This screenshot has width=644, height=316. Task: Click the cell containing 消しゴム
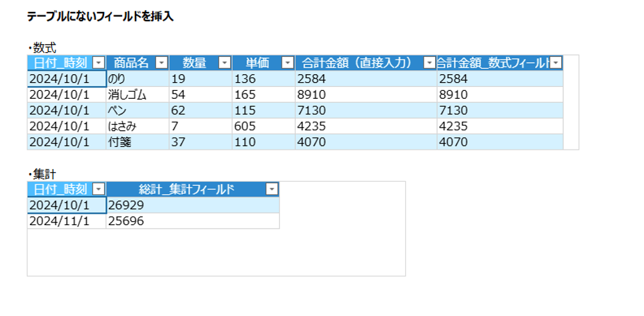tap(137, 94)
